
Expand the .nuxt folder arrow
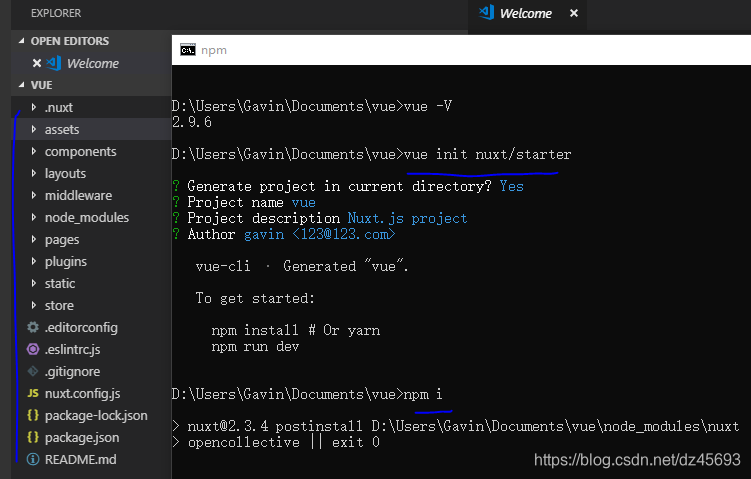pos(34,107)
